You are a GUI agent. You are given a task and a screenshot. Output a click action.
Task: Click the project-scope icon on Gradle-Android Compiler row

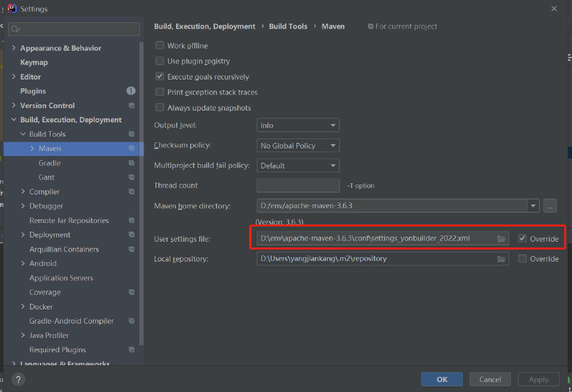click(132, 321)
